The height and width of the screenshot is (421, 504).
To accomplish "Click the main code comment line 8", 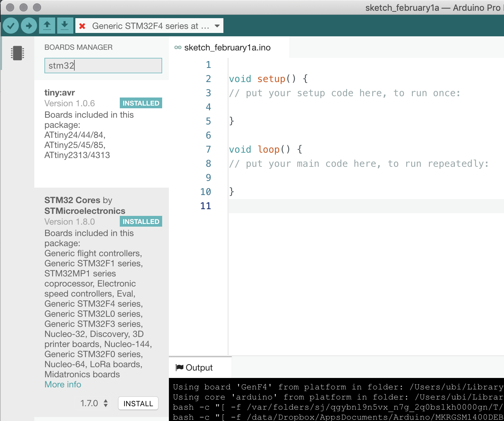I will pos(359,164).
